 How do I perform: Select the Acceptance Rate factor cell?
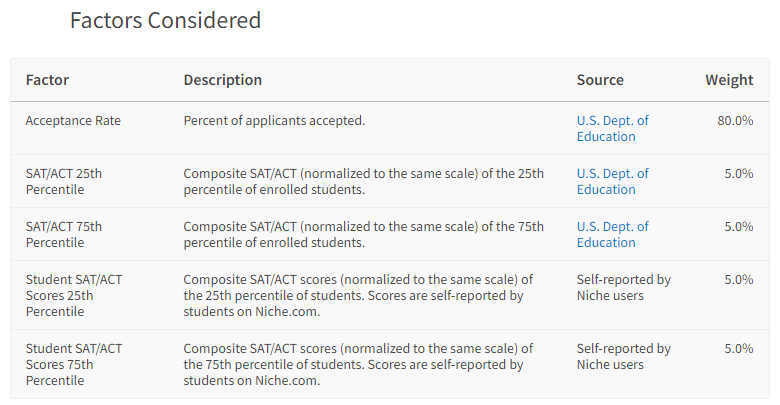tap(73, 120)
